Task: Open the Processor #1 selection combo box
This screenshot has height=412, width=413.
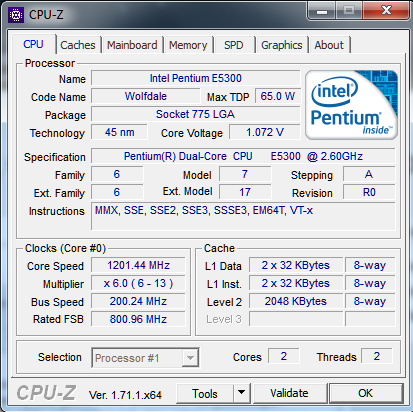Action: click(x=145, y=358)
